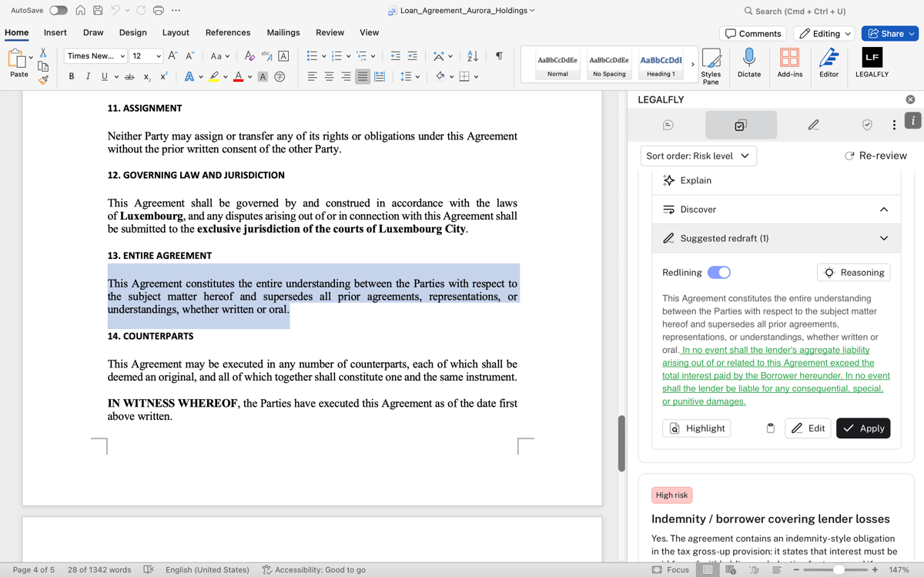This screenshot has height=577, width=924.
Task: Clear all formatting
Action: click(249, 55)
